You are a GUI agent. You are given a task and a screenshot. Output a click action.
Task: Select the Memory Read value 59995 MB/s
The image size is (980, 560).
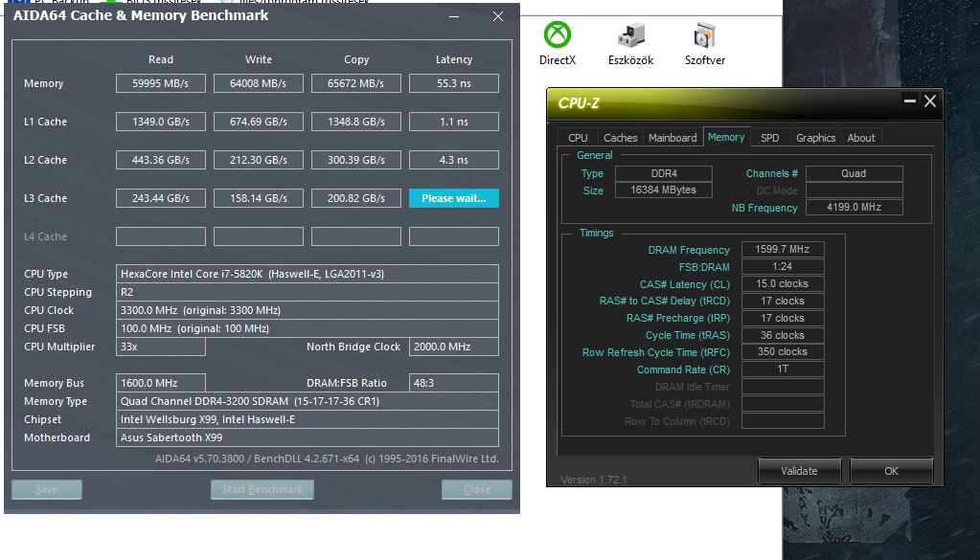pos(161,83)
